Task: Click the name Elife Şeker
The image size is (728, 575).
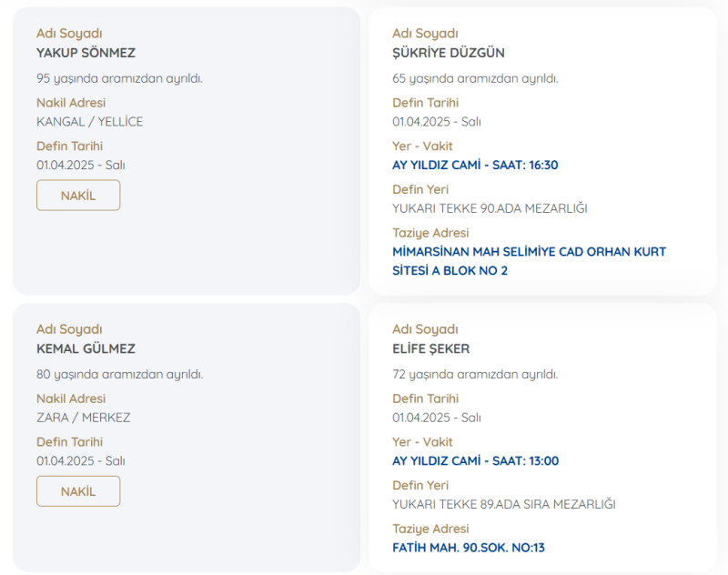Action: click(x=431, y=348)
